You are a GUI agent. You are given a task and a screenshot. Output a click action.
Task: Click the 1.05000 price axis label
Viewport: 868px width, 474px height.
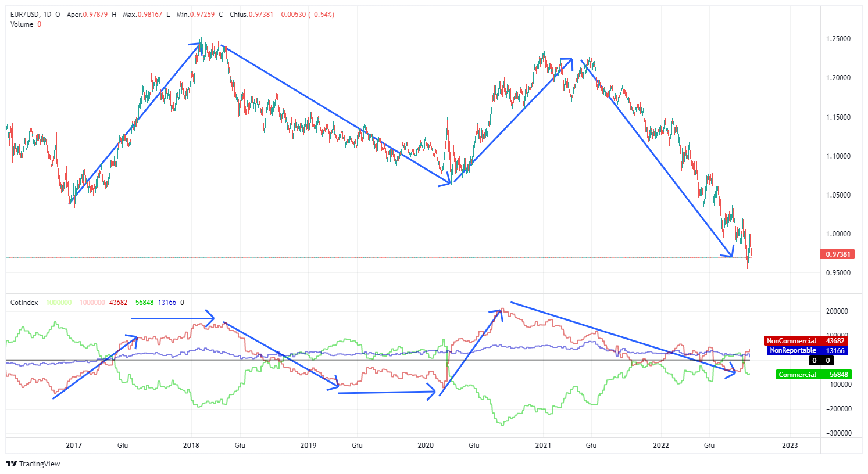click(x=838, y=195)
